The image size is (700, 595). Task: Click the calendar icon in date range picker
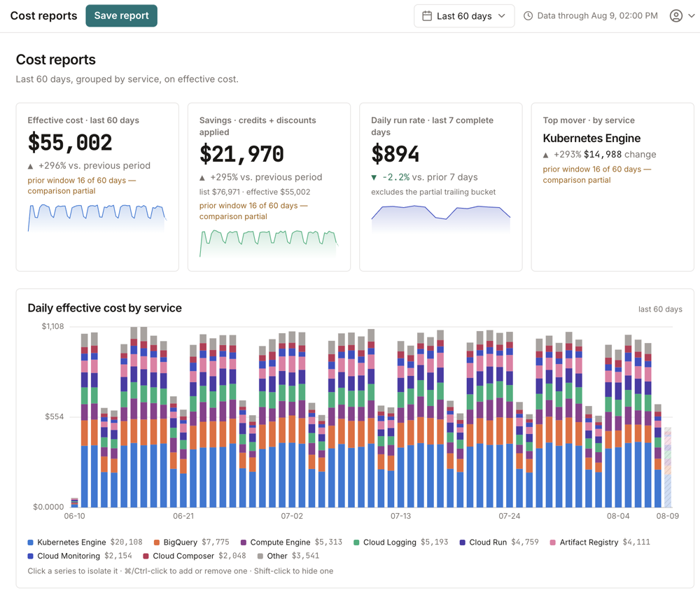click(x=427, y=16)
